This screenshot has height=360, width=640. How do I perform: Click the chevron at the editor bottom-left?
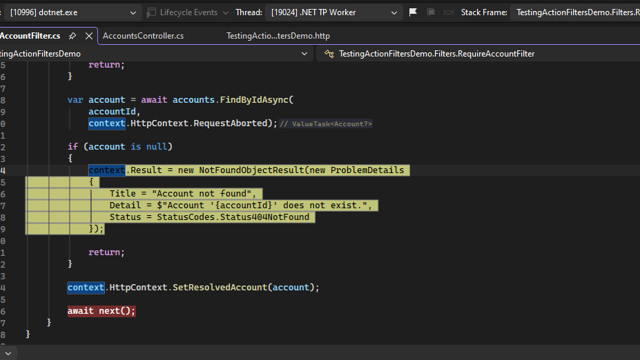click(x=8, y=353)
